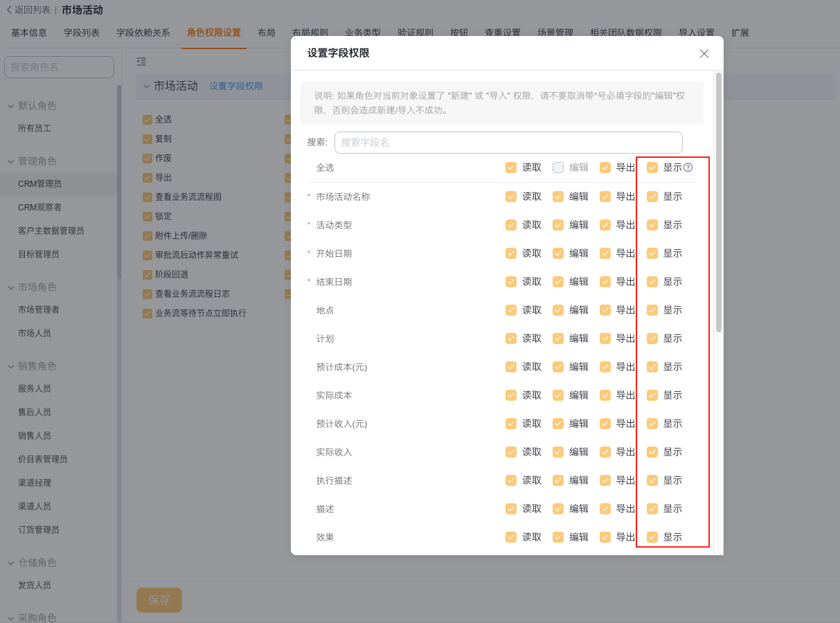Click the 搜索字段名 input field
Image resolution: width=840 pixels, height=623 pixels.
pyautogui.click(x=508, y=143)
